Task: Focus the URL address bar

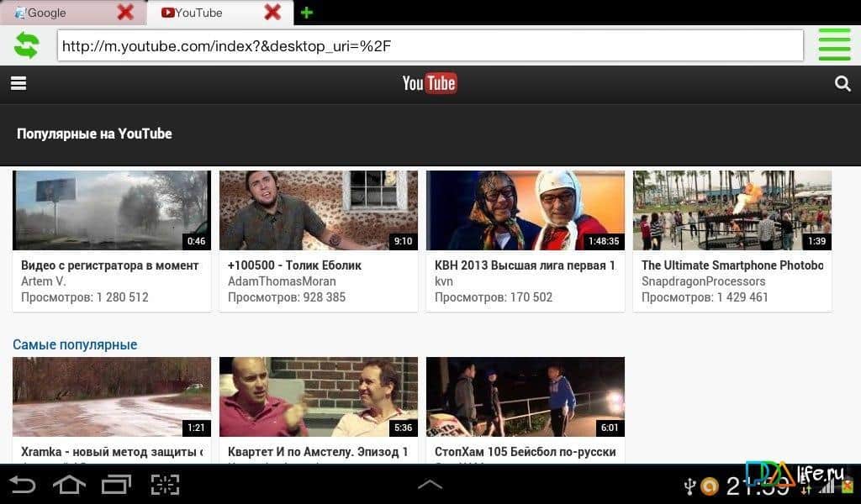Action: 429,46
